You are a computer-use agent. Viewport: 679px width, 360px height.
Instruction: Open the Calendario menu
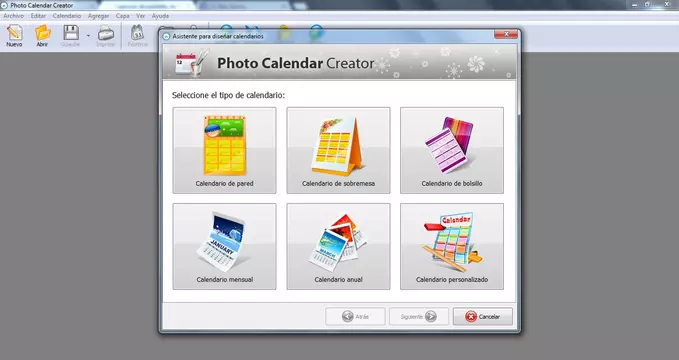[67, 16]
